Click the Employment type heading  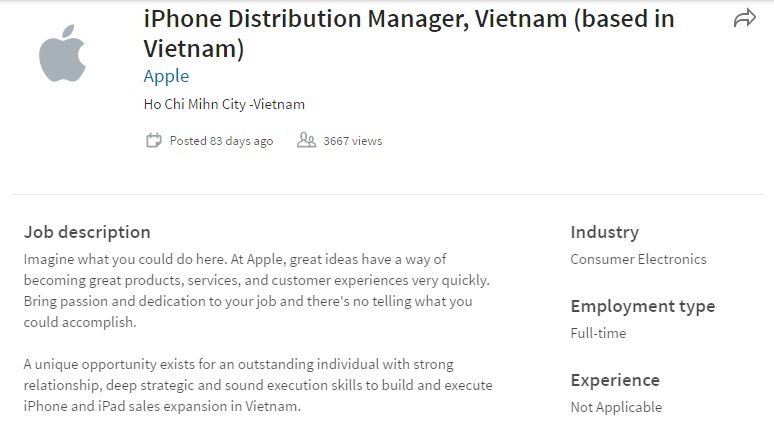[642, 306]
